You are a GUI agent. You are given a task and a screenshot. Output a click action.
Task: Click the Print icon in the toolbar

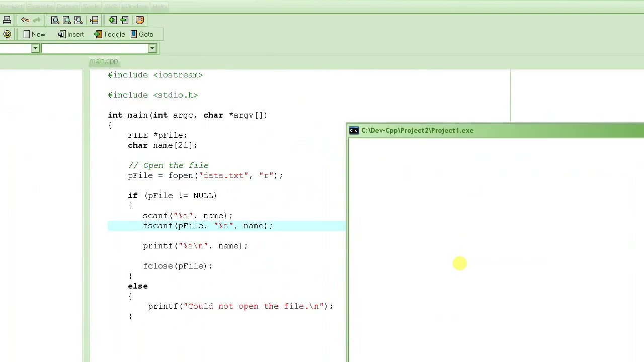tap(7, 20)
